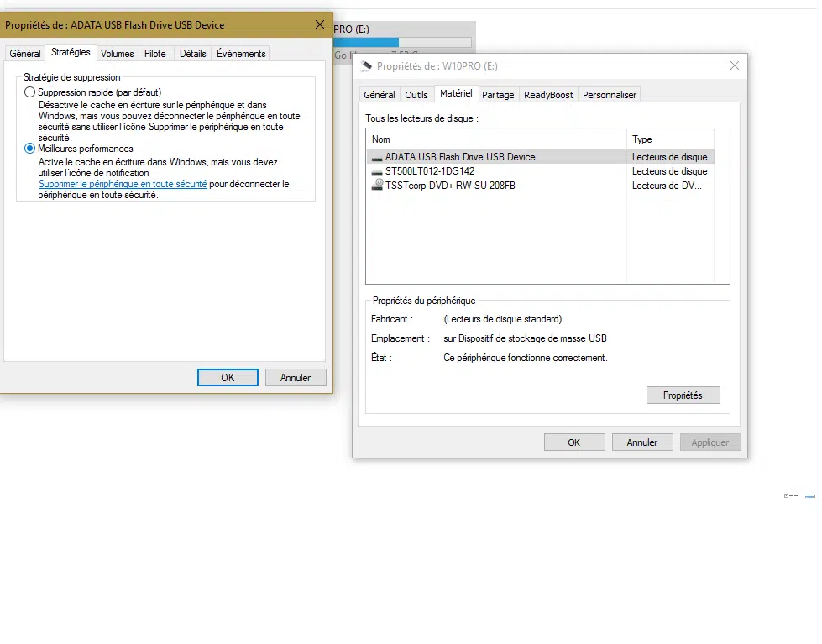Click the ST500LT012 hard disk icon
This screenshot has width=822, height=644.
(x=377, y=171)
